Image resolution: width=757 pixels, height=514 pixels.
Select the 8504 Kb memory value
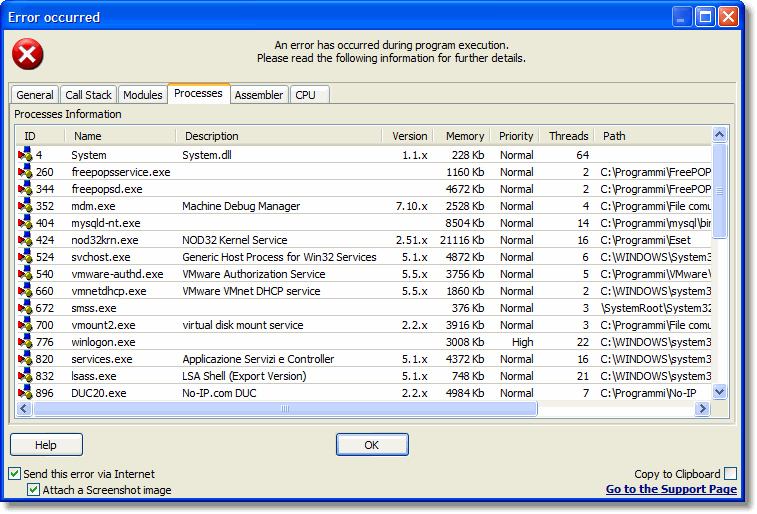click(465, 223)
